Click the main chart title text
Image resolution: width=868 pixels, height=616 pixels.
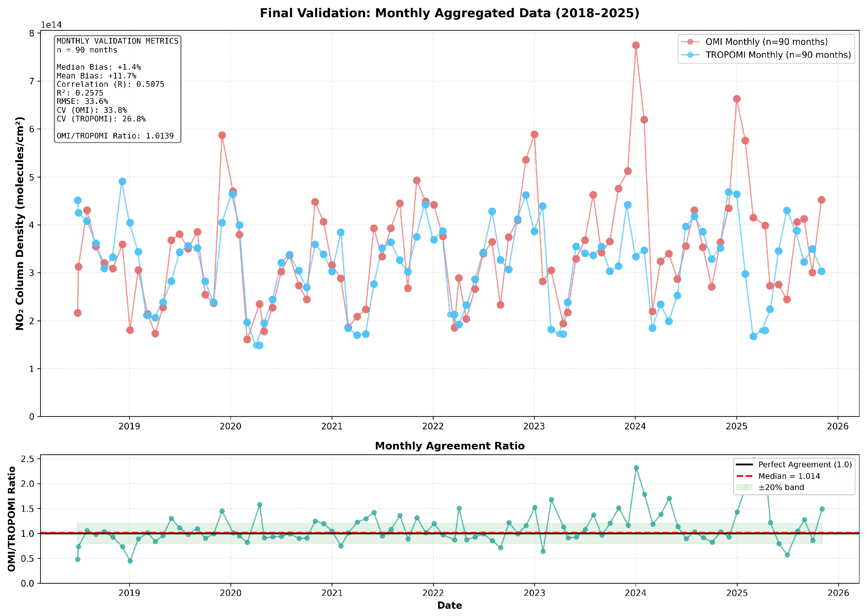(449, 13)
